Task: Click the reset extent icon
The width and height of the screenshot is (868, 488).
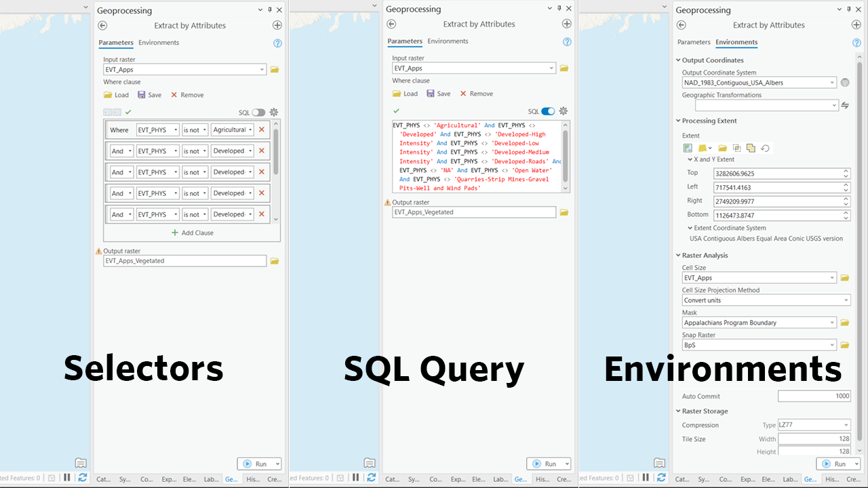Action: pyautogui.click(x=764, y=148)
